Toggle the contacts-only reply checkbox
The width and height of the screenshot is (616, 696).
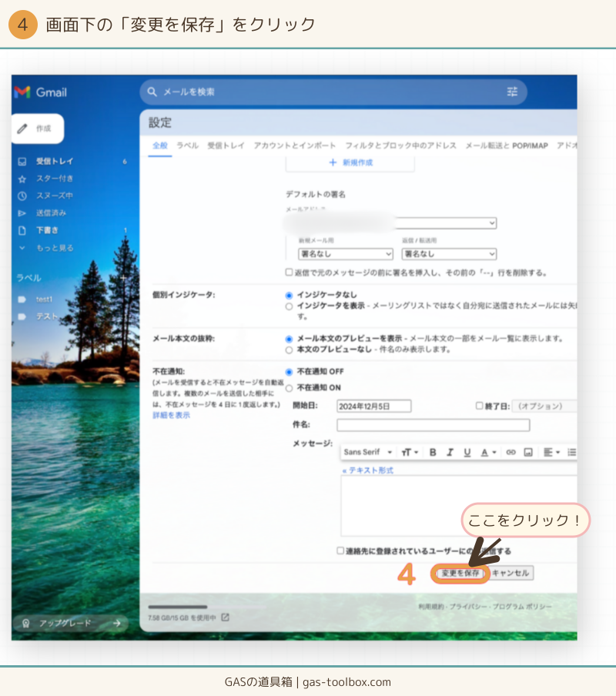[x=340, y=550]
